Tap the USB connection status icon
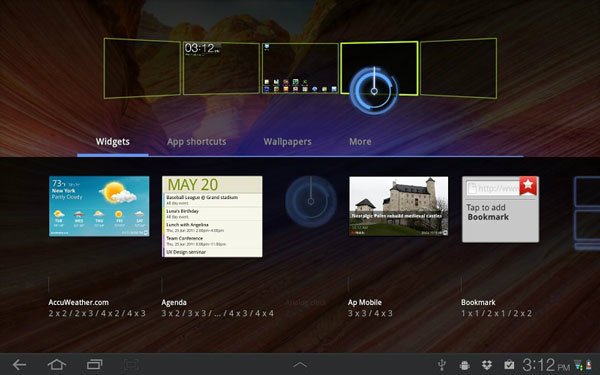This screenshot has width=600, height=375. click(442, 365)
